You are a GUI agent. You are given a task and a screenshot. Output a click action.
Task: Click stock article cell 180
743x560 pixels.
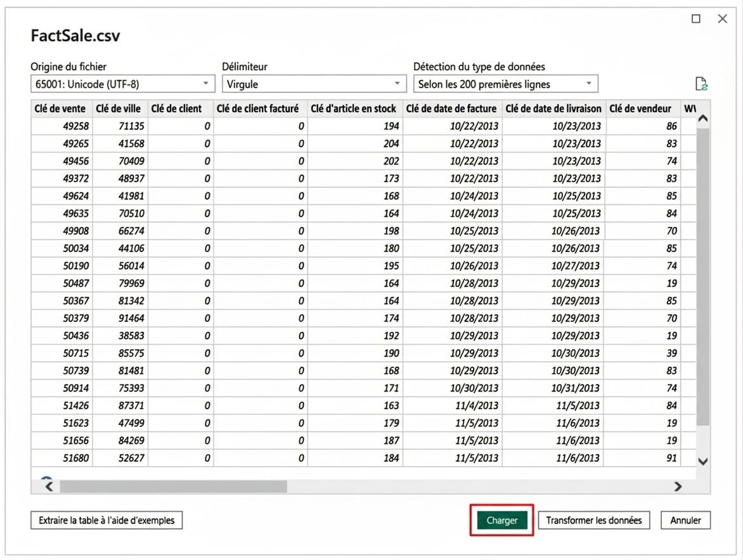(x=356, y=248)
